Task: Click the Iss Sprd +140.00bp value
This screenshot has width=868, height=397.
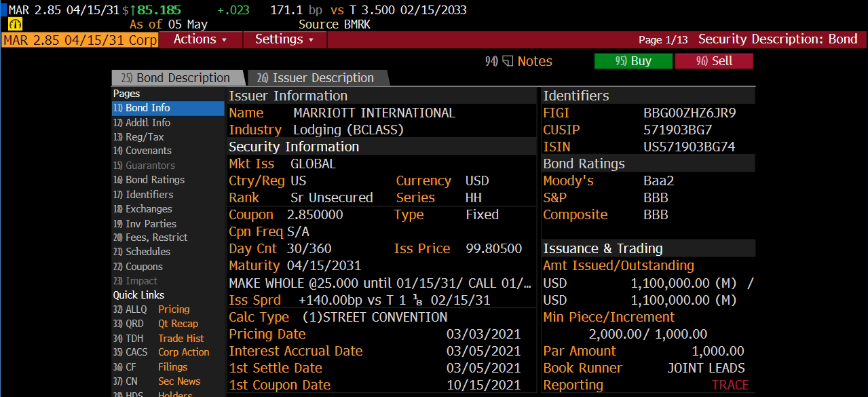Action: point(394,300)
